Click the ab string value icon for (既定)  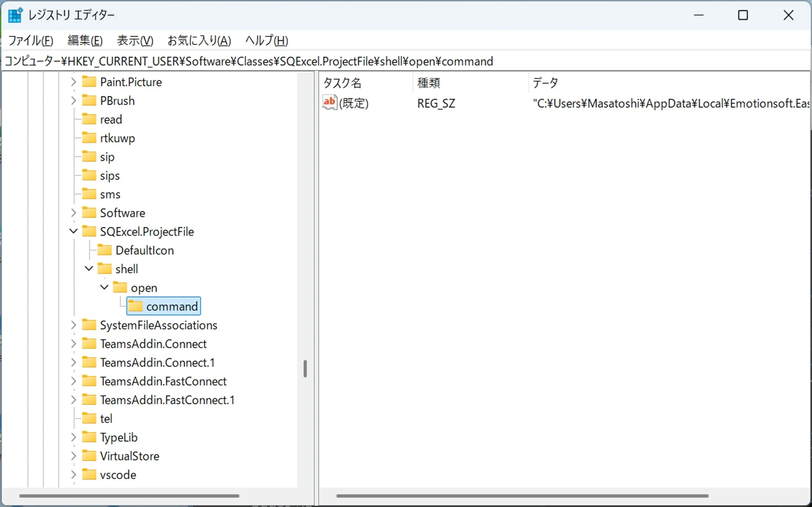330,102
